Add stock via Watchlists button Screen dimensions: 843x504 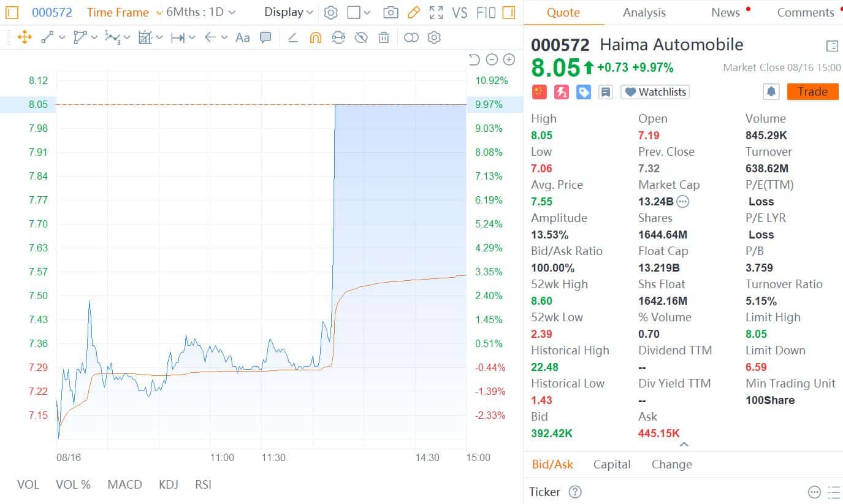click(x=655, y=92)
